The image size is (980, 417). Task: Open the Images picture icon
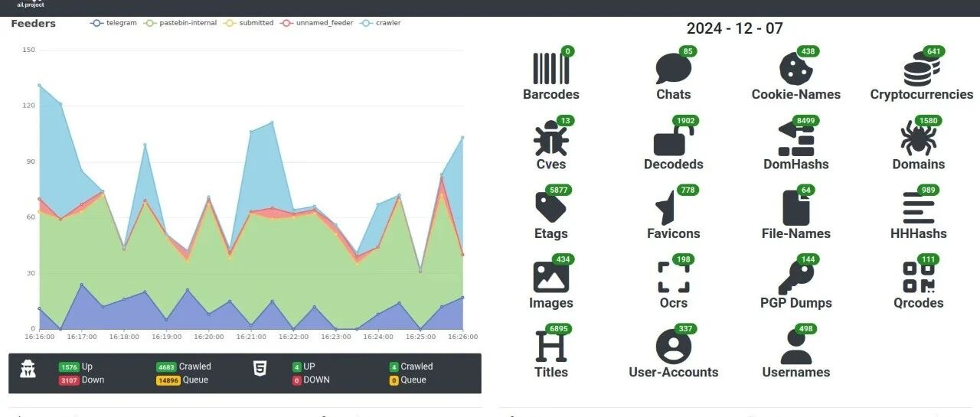[x=551, y=277]
